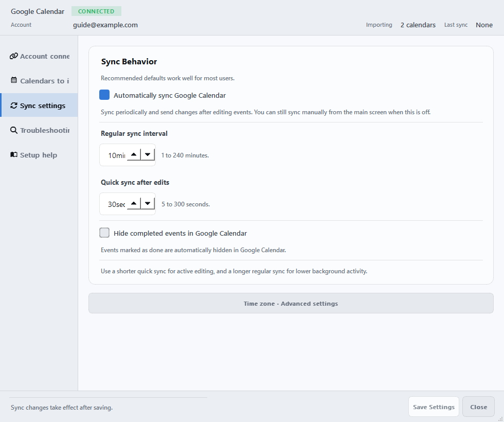Decrease quick sync after edits with down arrow
The height and width of the screenshot is (422, 504).
(x=148, y=204)
